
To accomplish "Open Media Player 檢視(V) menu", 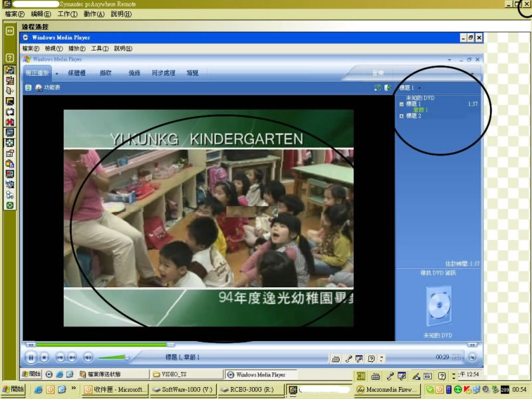I will click(54, 49).
